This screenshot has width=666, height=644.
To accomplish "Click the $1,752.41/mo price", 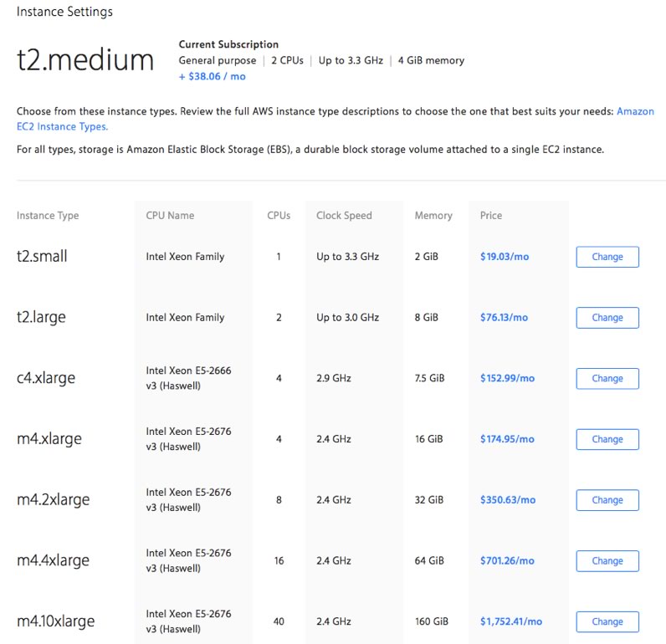I will coord(511,621).
